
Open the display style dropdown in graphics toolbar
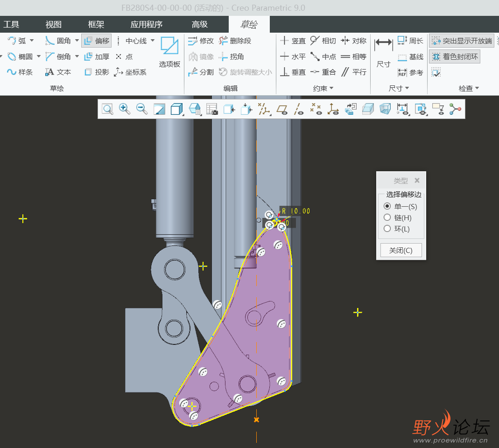pyautogui.click(x=177, y=109)
